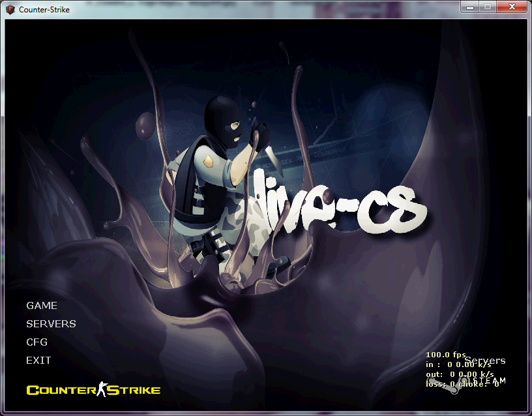Select SERVERS in the main menu list
The image size is (532, 416).
click(51, 323)
